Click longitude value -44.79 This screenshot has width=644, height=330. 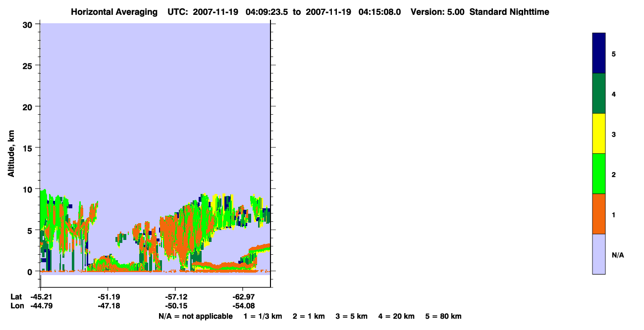pyautogui.click(x=41, y=306)
